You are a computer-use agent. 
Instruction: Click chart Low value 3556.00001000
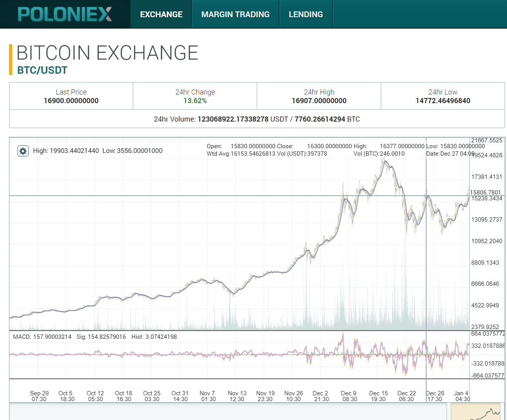coord(140,151)
